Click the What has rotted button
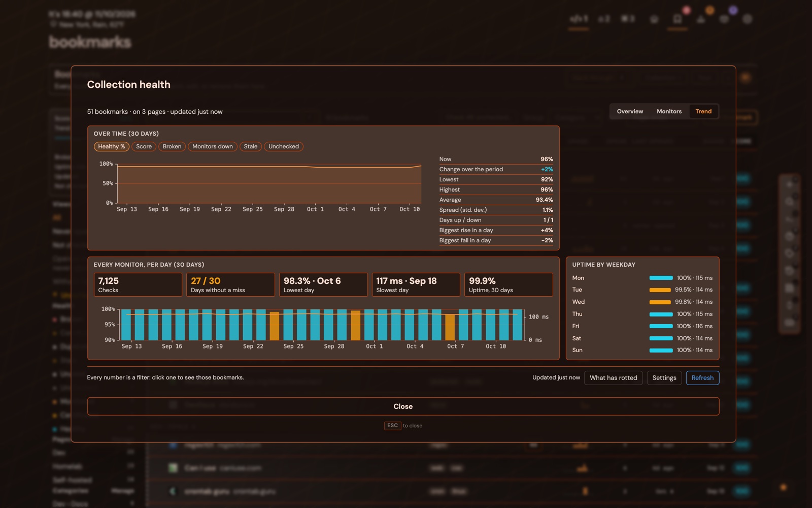Viewport: 812px width, 508px height. [613, 378]
